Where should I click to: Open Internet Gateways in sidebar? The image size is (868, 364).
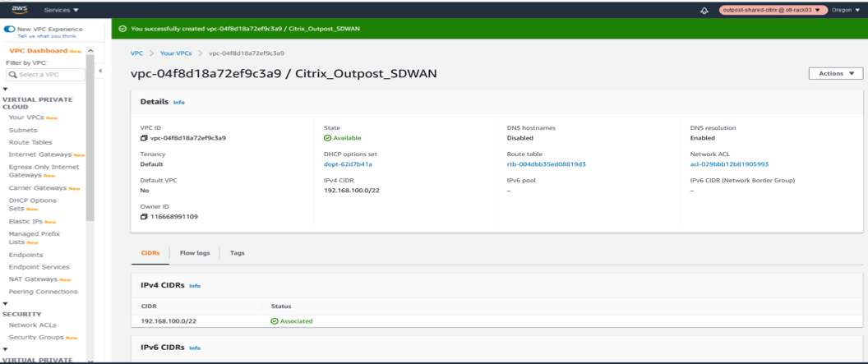pyautogui.click(x=39, y=155)
